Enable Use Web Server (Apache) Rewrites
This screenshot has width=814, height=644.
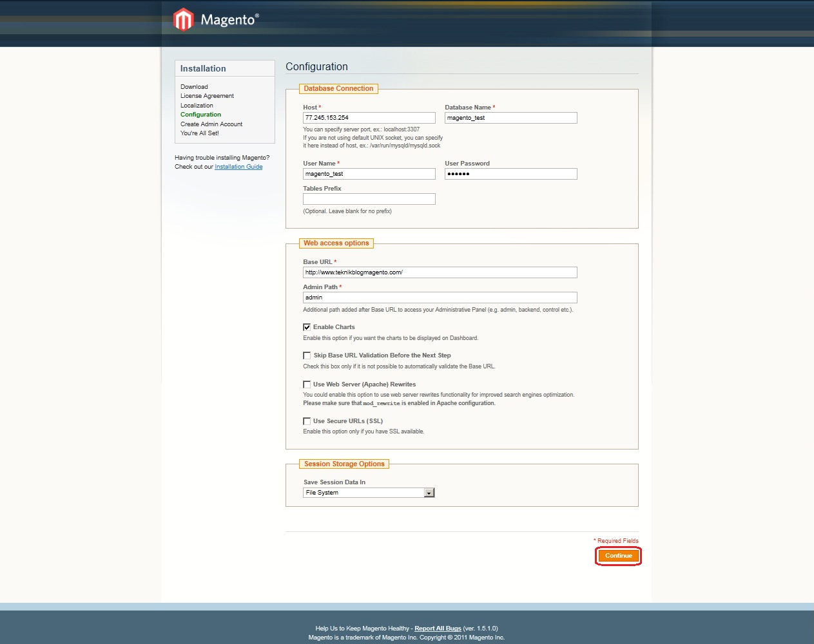coord(307,384)
